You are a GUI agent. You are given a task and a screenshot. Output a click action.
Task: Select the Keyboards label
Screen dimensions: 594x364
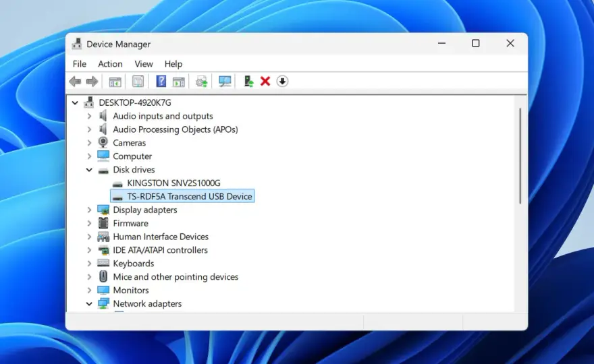(x=134, y=264)
